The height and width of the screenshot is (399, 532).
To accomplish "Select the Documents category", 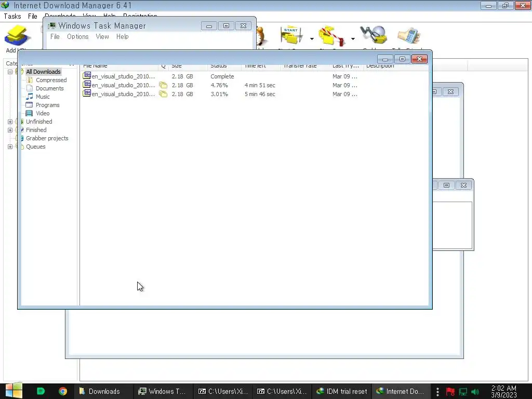I will [50, 88].
